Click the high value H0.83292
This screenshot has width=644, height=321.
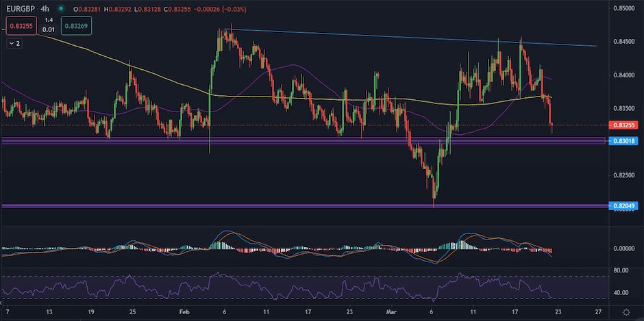pyautogui.click(x=118, y=8)
